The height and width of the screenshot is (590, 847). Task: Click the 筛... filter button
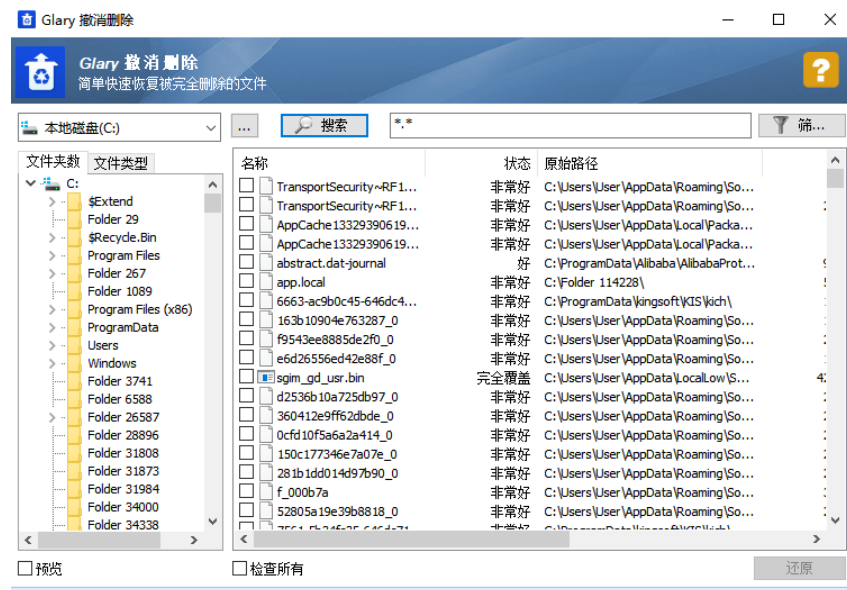point(802,125)
